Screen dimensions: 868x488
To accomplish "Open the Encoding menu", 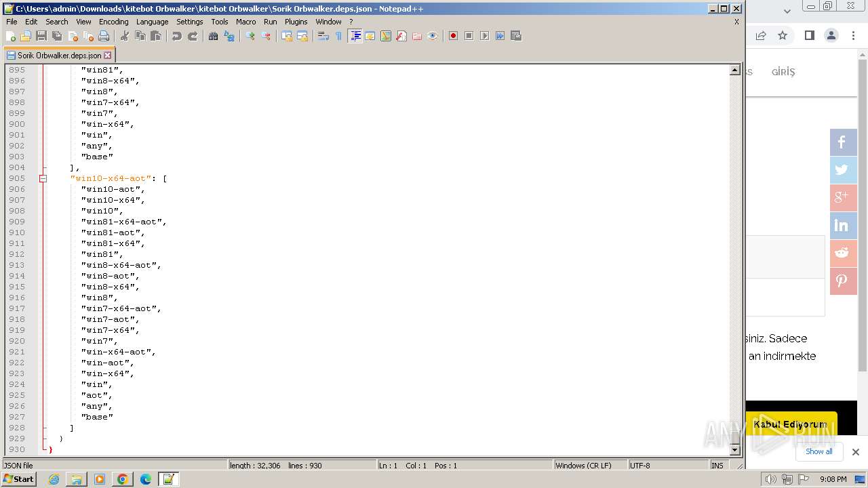I will point(113,22).
